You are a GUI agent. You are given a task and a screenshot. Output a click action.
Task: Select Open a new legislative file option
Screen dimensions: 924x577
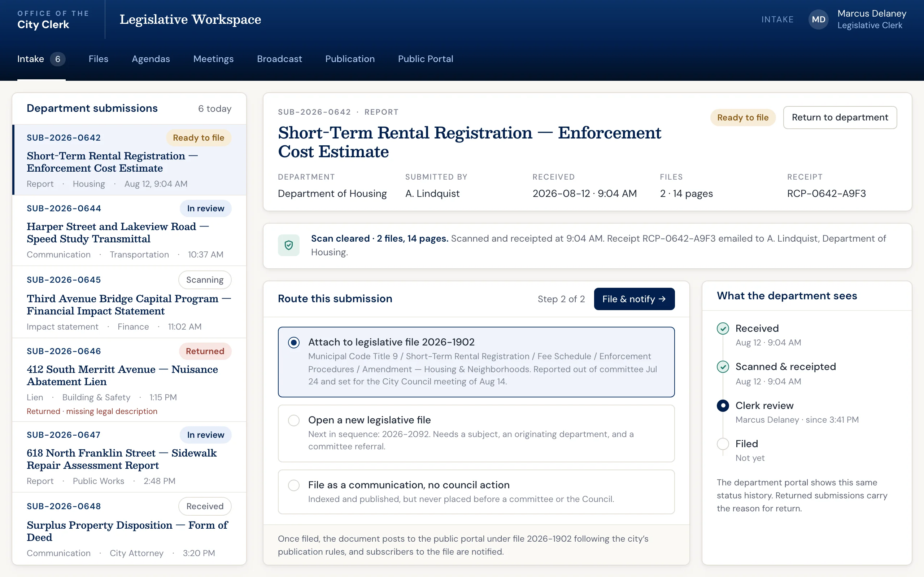[476, 433]
